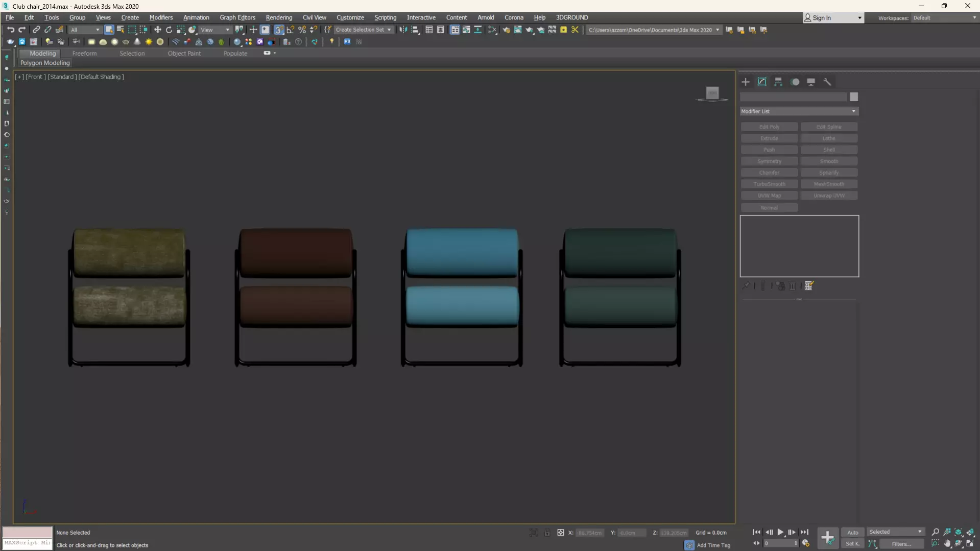Click the Edit Poly modifier button

[769, 127]
